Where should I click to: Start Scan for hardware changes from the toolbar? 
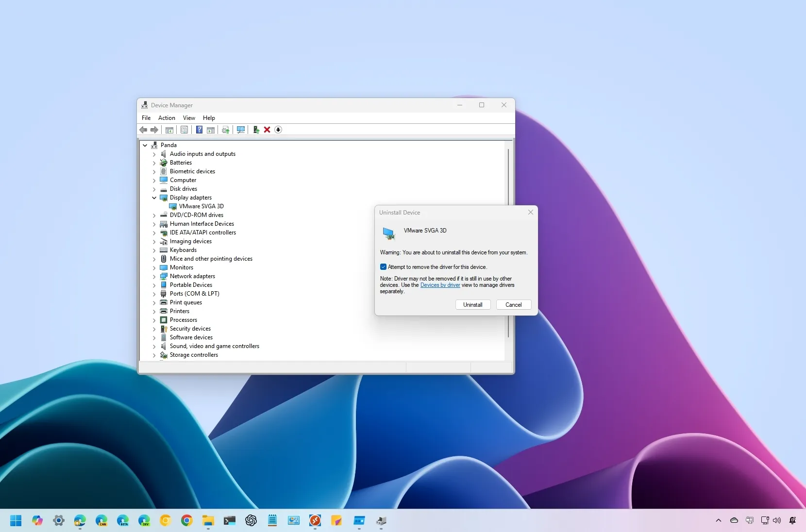(241, 130)
